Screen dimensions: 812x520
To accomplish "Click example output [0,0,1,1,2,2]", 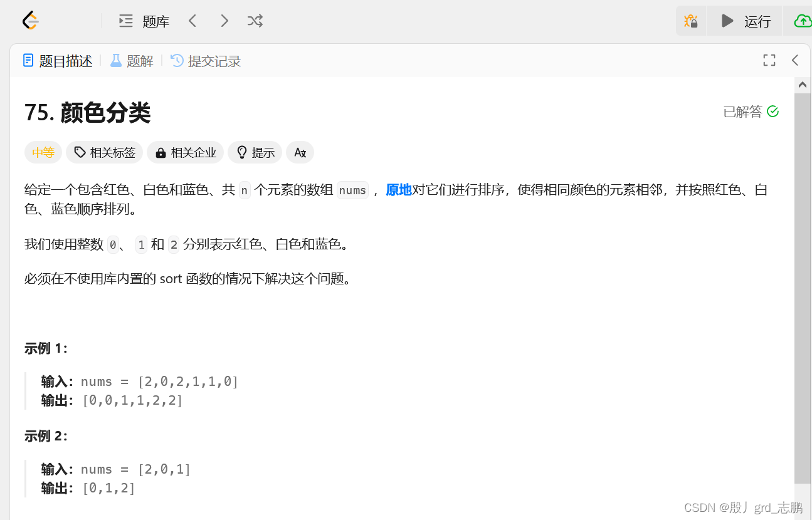I will tap(132, 400).
